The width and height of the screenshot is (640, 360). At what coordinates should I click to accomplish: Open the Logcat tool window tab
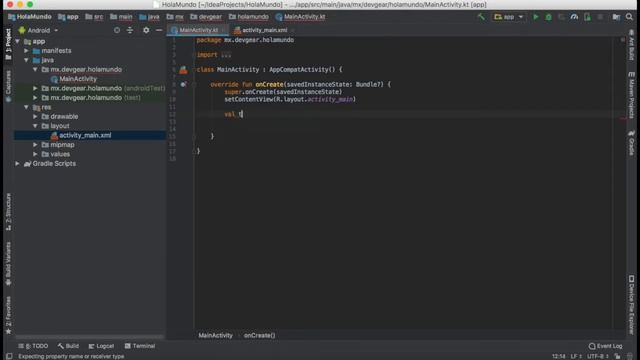[x=101, y=346]
